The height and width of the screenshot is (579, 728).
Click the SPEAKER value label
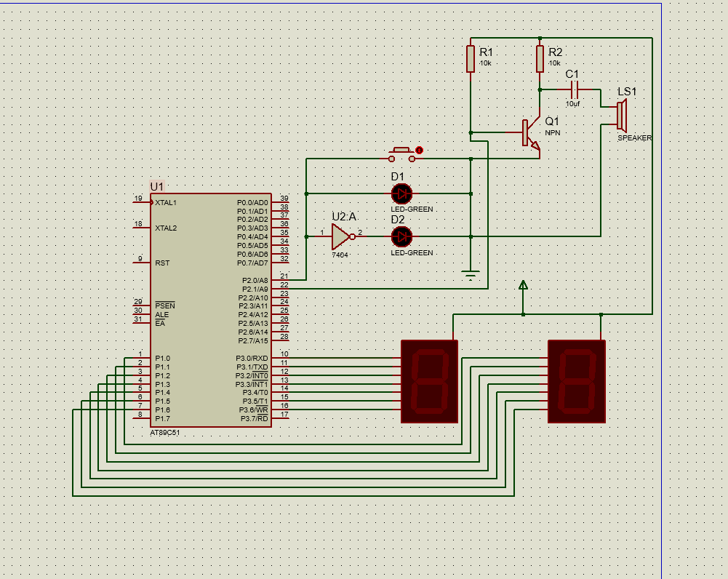pos(635,138)
